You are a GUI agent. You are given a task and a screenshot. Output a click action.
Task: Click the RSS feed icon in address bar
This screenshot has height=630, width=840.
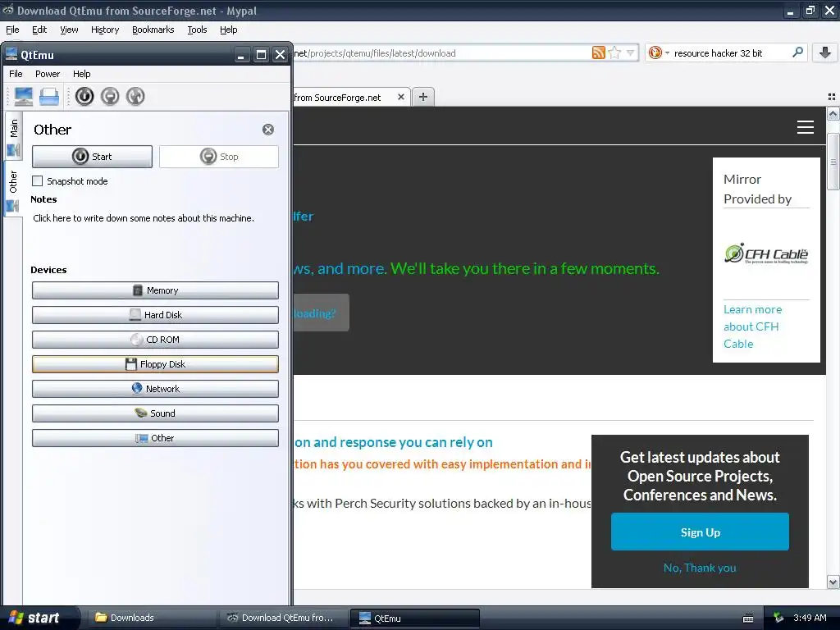pyautogui.click(x=598, y=52)
